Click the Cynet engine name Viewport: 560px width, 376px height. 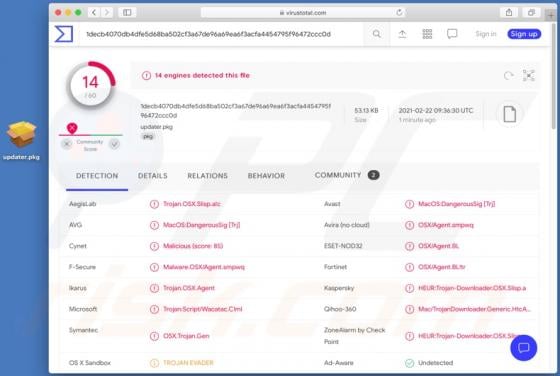pyautogui.click(x=78, y=246)
